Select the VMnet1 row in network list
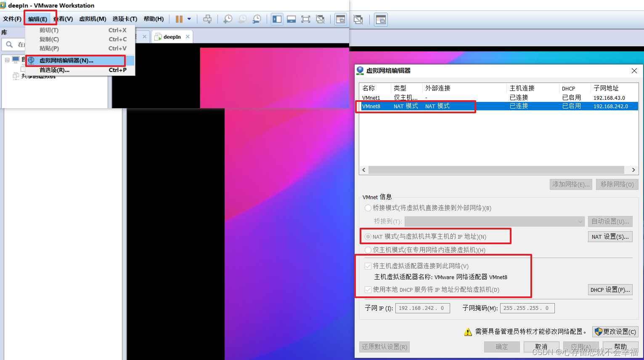The width and height of the screenshot is (644, 360). [498, 98]
